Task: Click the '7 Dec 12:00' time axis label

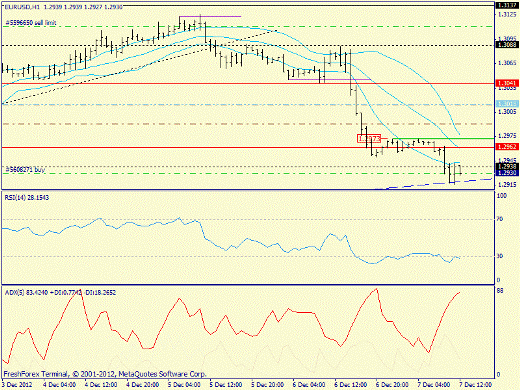Action: tap(475, 385)
